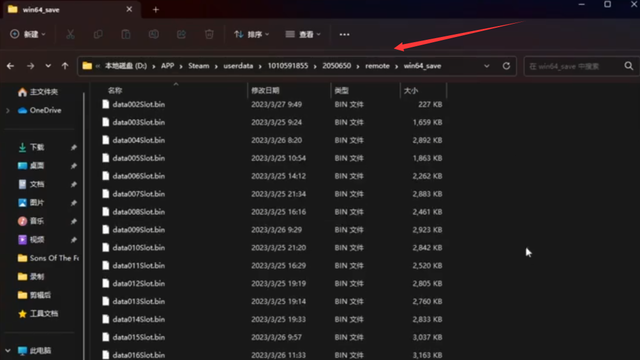This screenshot has width=640, height=360.
Task: Open Documents quick access folder
Action: tap(31, 184)
